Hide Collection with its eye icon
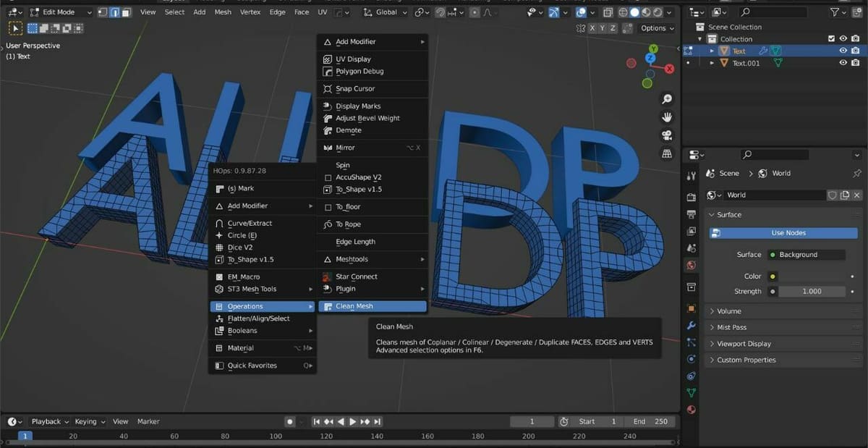Screen dimensions: 868x448 point(843,39)
